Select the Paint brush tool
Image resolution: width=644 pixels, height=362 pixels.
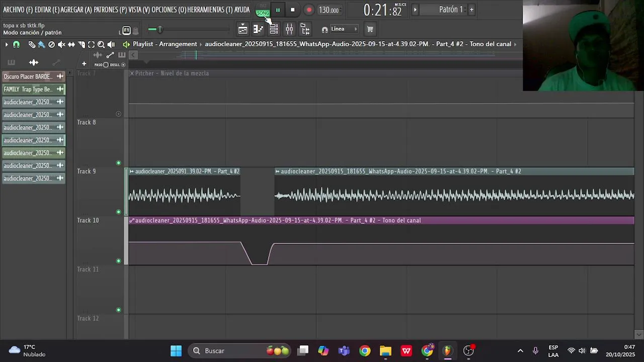point(42,45)
